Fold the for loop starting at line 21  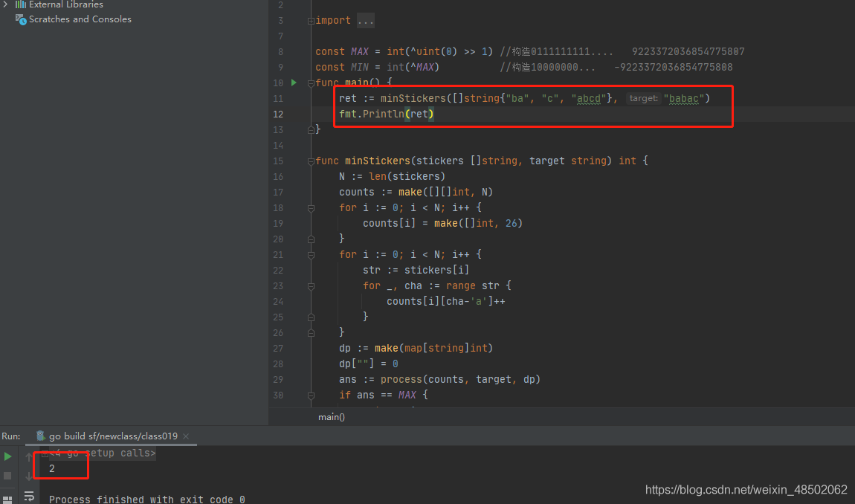pyautogui.click(x=311, y=255)
